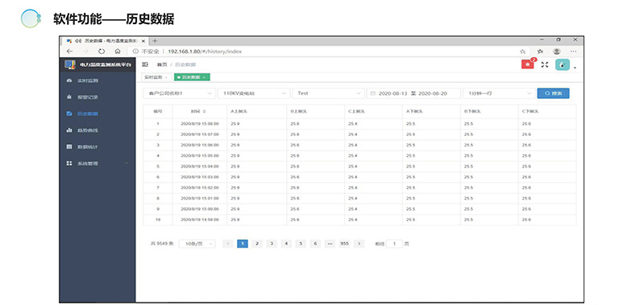Open the 110KV变电站 station dropdown
Image resolution: width=644 pixels, height=305 pixels.
click(253, 93)
